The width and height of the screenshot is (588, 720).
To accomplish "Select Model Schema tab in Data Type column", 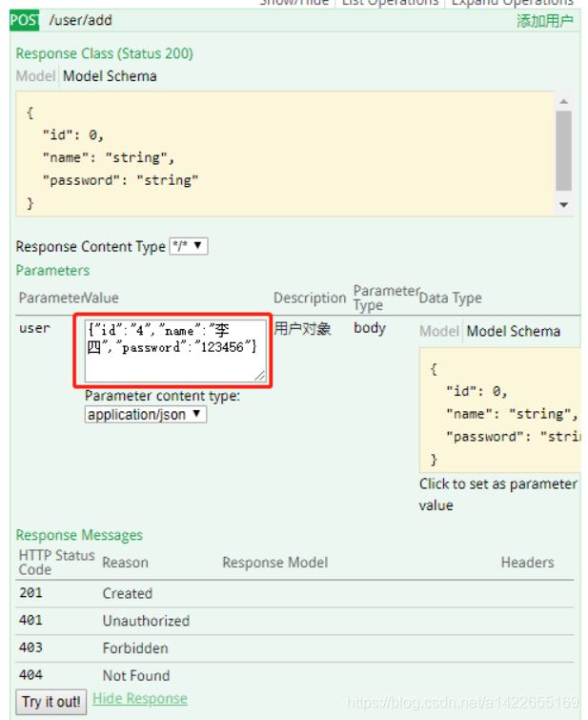I will click(x=513, y=331).
